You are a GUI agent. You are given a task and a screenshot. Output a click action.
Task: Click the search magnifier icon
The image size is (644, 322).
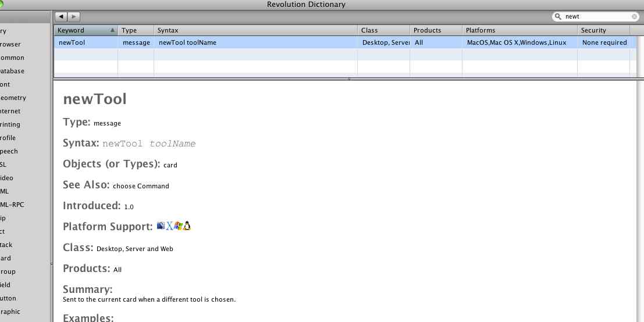[x=558, y=16]
